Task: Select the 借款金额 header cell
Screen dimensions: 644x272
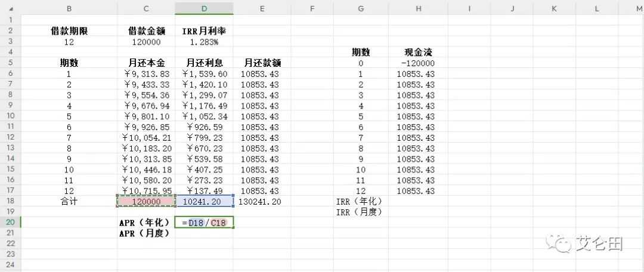Action: pos(146,31)
